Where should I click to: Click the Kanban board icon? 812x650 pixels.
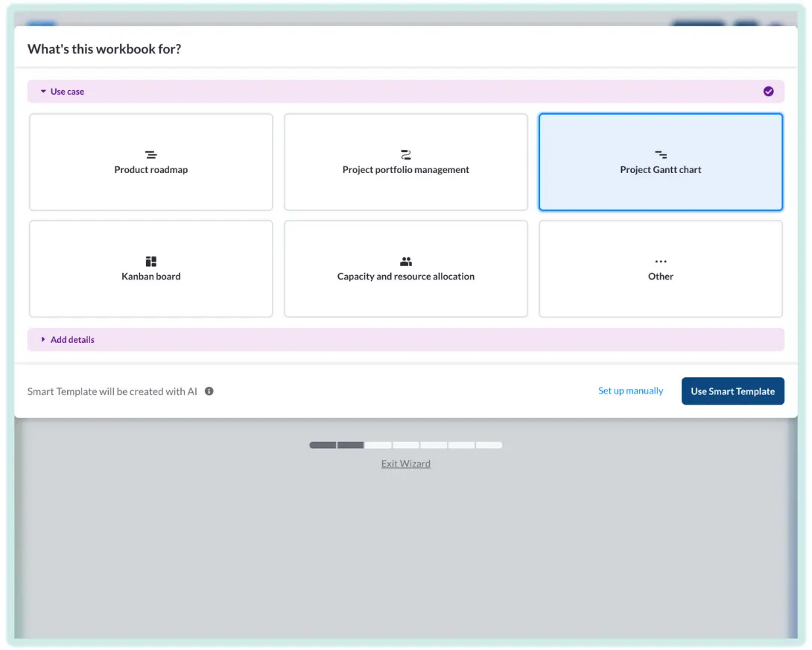tap(150, 261)
